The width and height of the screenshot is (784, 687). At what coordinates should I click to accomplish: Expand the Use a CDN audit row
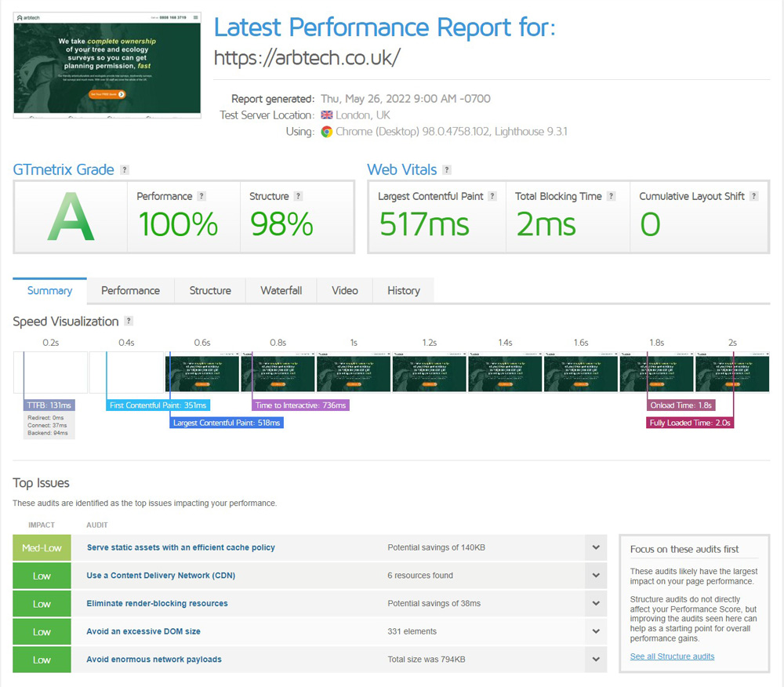596,576
